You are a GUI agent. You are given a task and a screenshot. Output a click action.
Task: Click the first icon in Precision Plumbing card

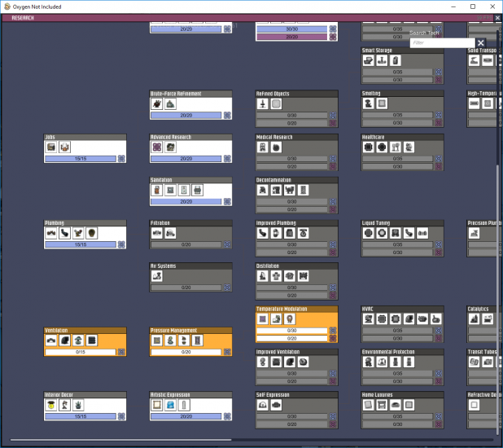tap(475, 233)
